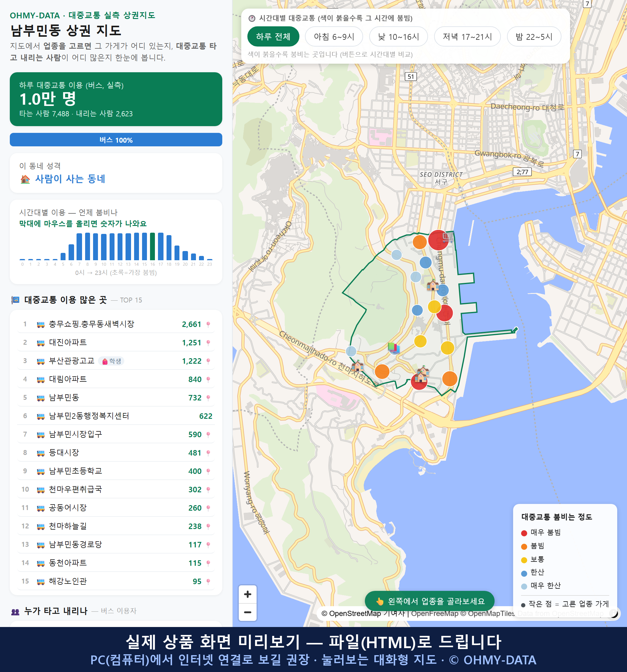Click the map pin icon for 남부민시장입구

[208, 434]
